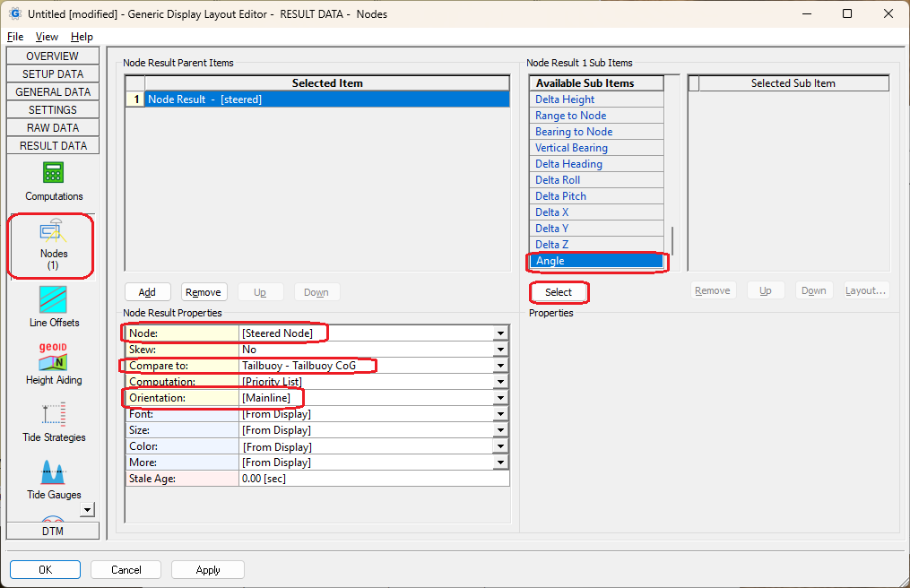Open the Compare to dropdown arrow
The height and width of the screenshot is (588, 910).
pyautogui.click(x=500, y=366)
